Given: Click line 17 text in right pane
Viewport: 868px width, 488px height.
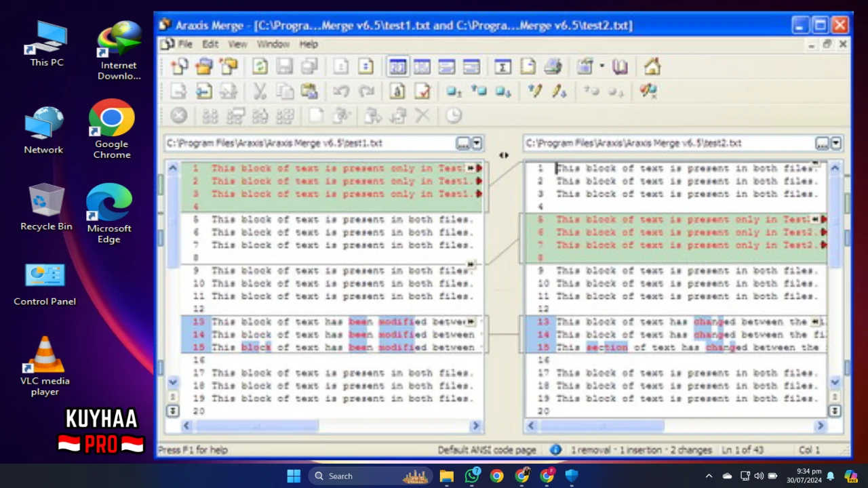Looking at the screenshot, I should pos(687,373).
